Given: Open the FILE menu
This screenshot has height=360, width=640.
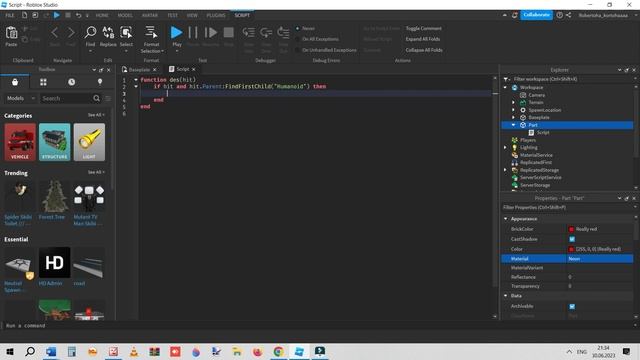Looking at the screenshot, I should tap(10, 15).
